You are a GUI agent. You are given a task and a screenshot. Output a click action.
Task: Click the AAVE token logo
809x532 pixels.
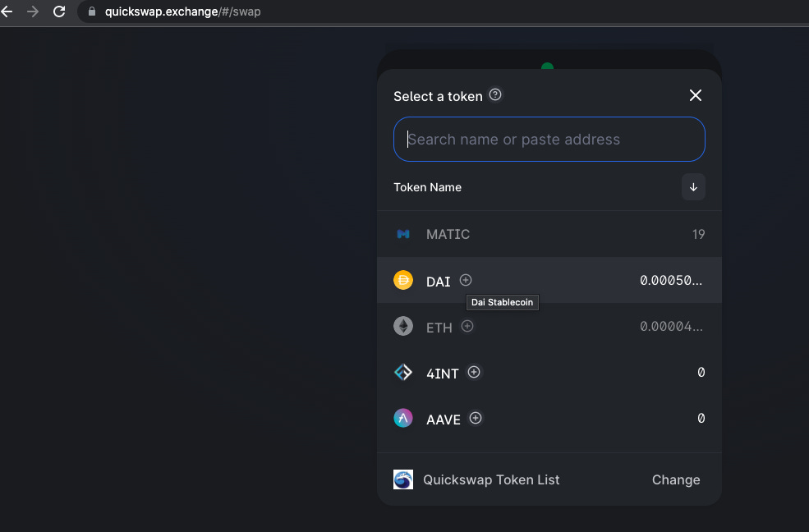(x=403, y=419)
